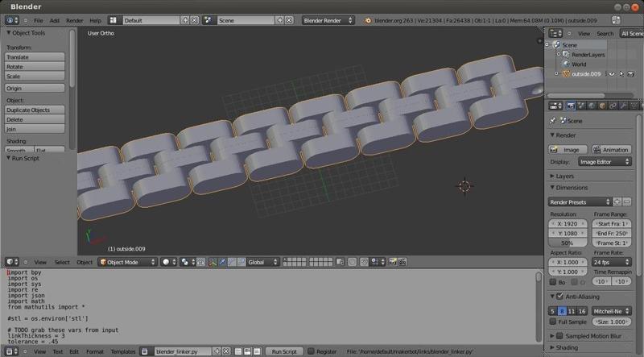Screen dimensions: 644x357
Task: Enable the Full Sample checkbox
Action: [x=552, y=322]
